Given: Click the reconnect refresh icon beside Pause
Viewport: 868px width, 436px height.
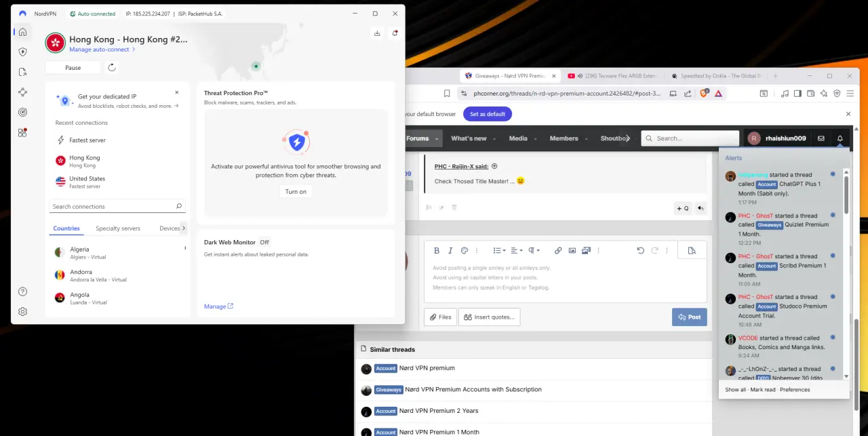Looking at the screenshot, I should point(112,67).
